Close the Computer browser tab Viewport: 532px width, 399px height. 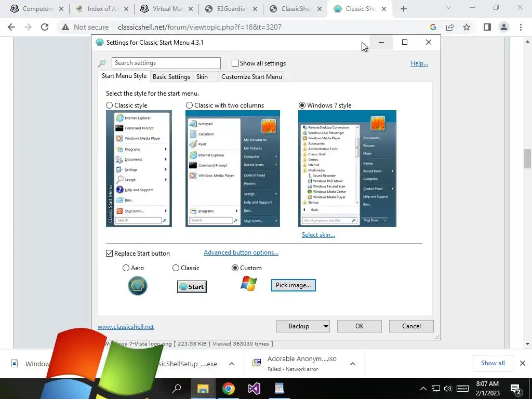tap(61, 9)
